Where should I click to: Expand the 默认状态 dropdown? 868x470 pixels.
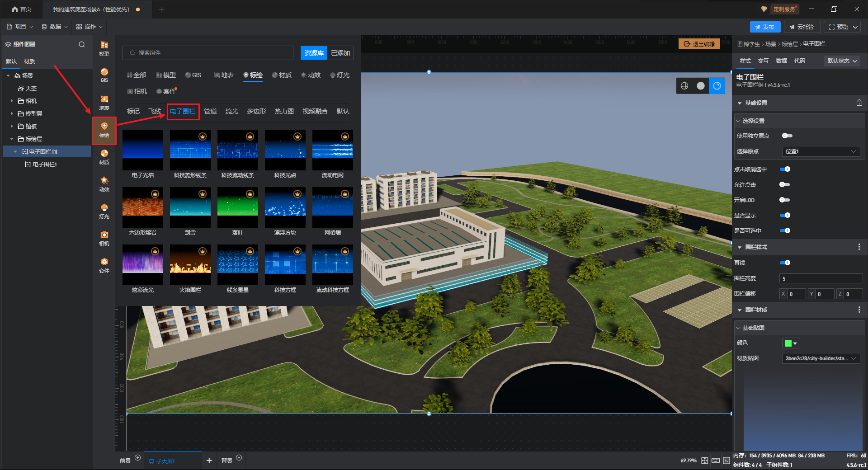click(x=842, y=61)
